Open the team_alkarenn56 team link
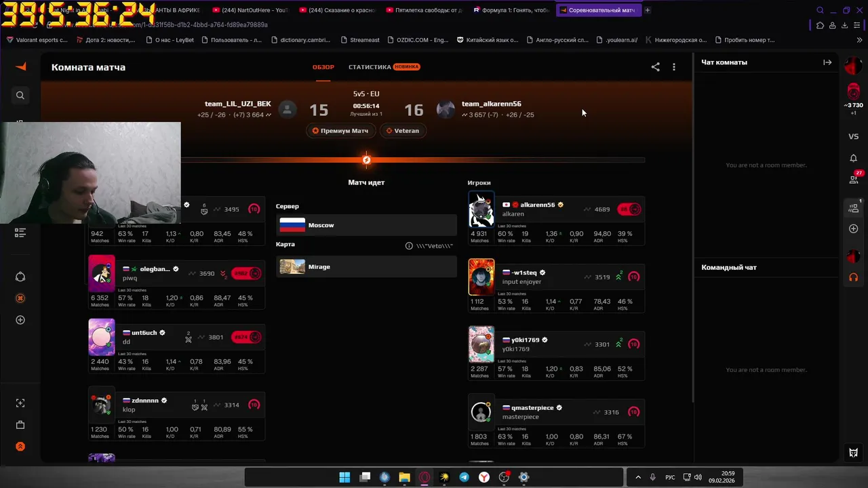 click(x=492, y=104)
